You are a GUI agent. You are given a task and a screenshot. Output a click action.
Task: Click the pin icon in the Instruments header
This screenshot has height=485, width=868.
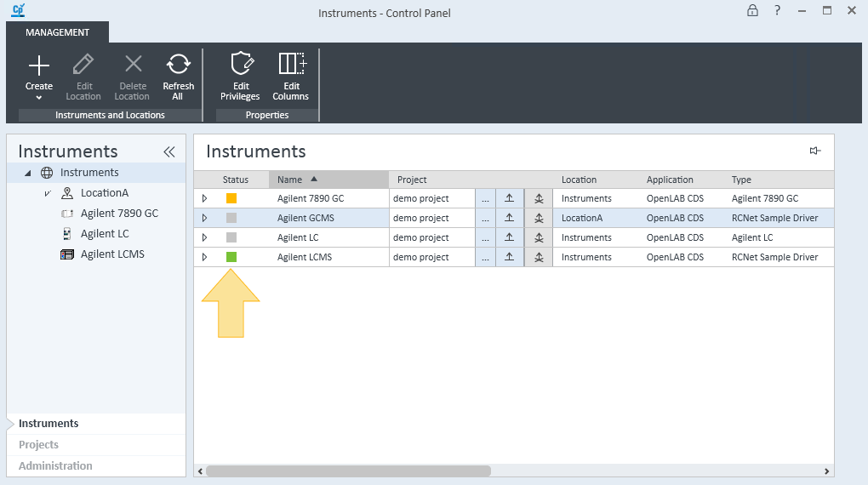[x=815, y=151]
